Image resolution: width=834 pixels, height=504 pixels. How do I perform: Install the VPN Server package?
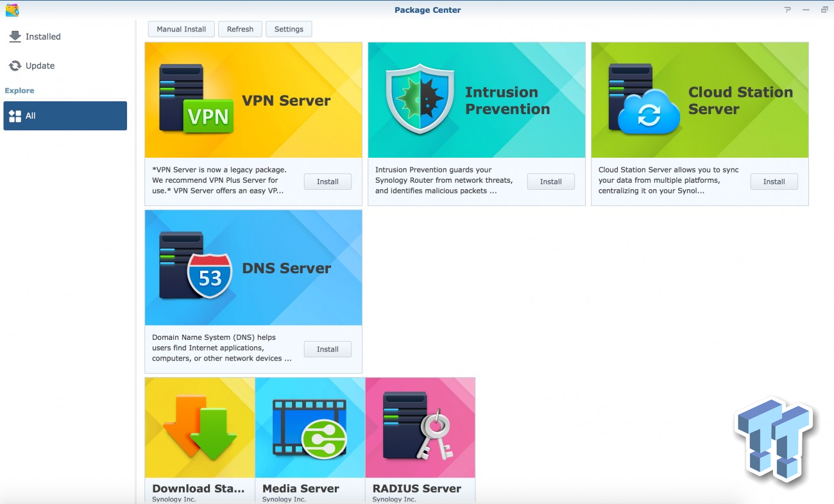point(327,181)
